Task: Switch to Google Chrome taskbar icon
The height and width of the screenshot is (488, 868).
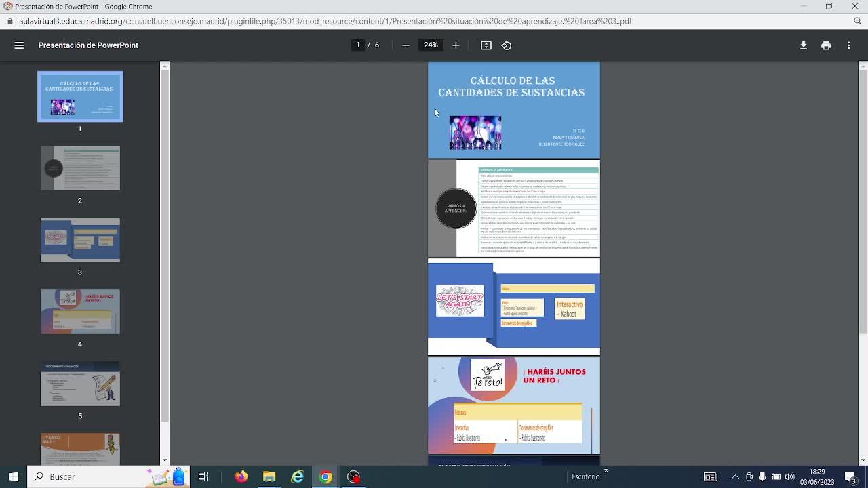Action: click(325, 476)
